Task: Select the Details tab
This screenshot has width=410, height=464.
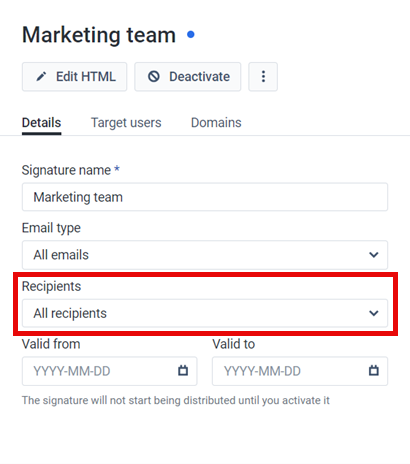Action: click(41, 123)
